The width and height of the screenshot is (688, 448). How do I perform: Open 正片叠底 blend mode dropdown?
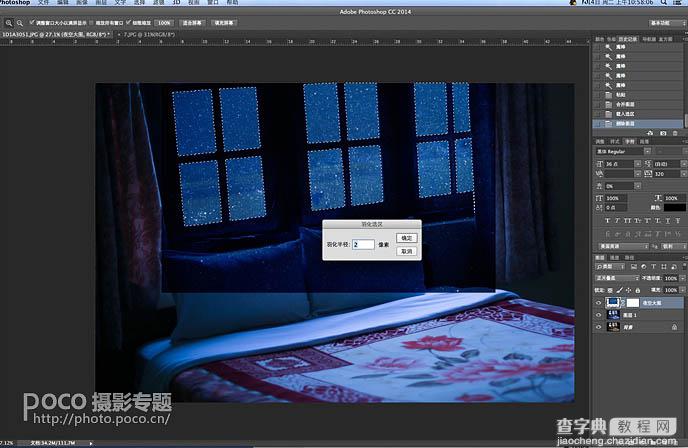(617, 278)
